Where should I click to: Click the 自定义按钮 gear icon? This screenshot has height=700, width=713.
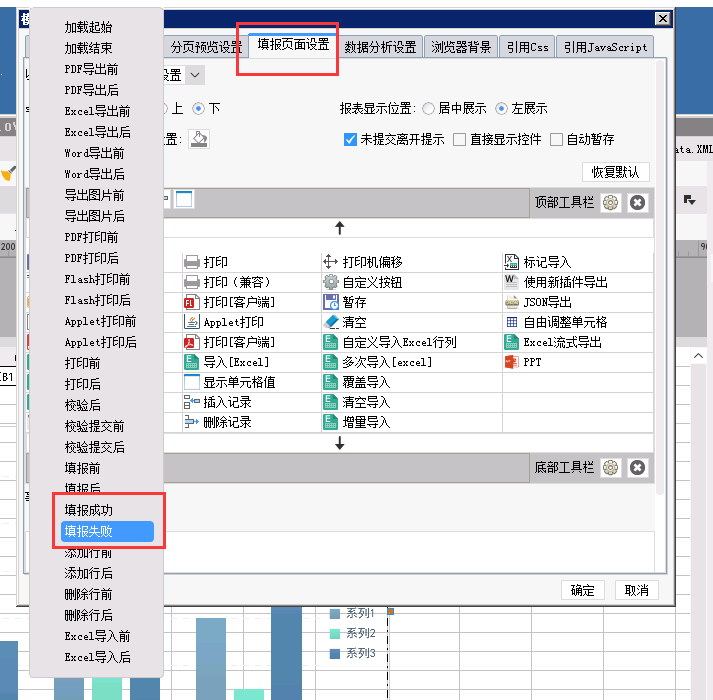(x=331, y=282)
